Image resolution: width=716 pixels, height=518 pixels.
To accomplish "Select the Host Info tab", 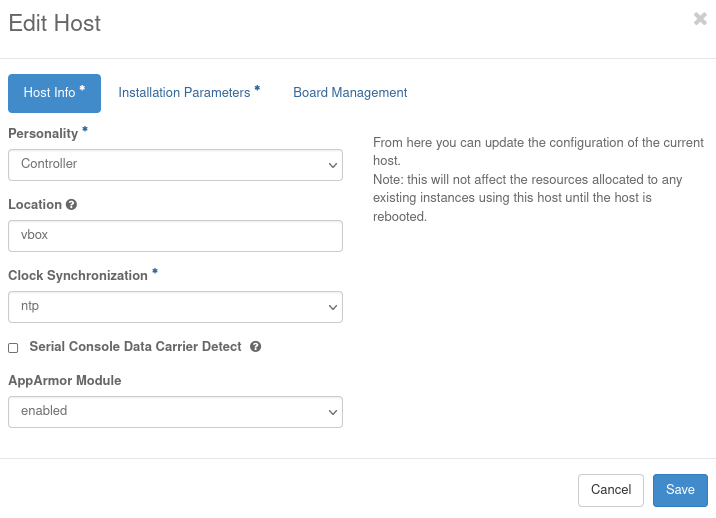I will 54,93.
